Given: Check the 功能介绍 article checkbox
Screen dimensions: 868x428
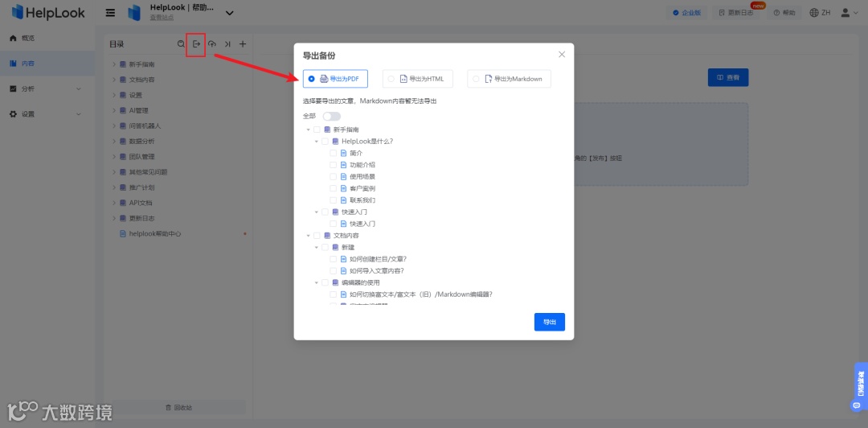Looking at the screenshot, I should 334,165.
